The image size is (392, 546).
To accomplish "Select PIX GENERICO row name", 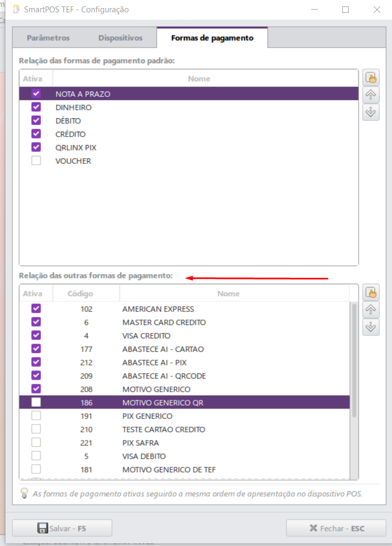I will click(148, 416).
